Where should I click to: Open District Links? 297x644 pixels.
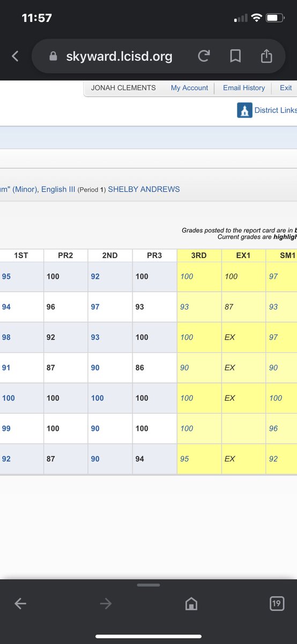pyautogui.click(x=275, y=110)
